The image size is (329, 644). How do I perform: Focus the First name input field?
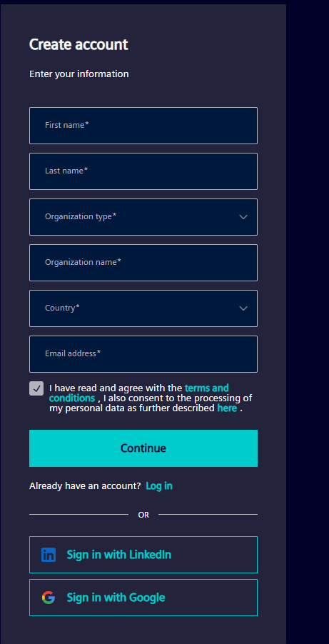pos(143,126)
